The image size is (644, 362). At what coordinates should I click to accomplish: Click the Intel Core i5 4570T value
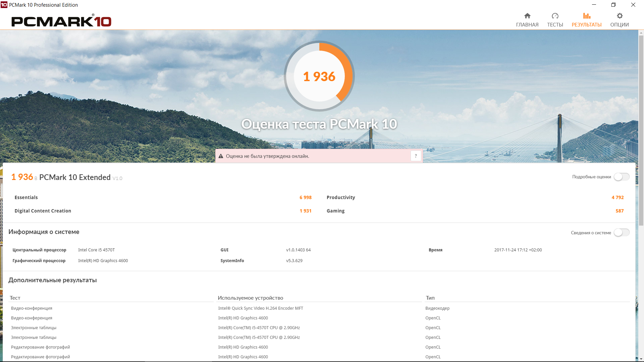click(x=96, y=250)
